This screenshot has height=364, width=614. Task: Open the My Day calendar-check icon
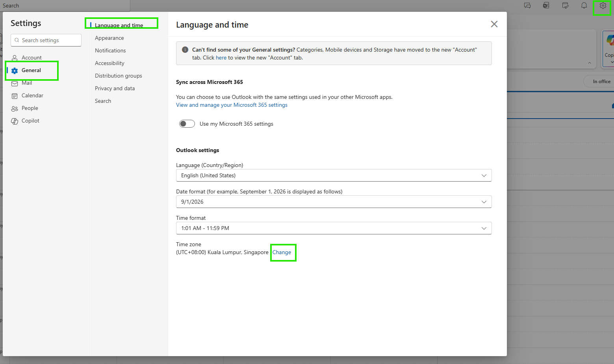pos(565,6)
